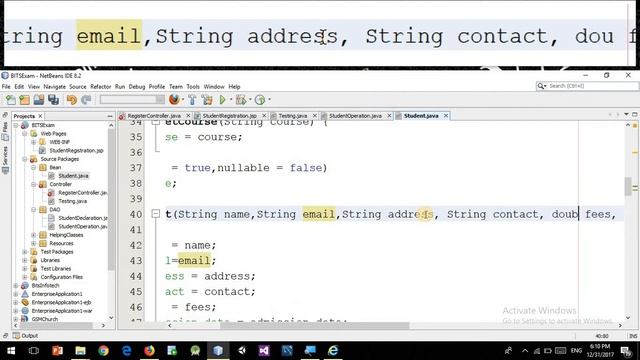Click the Open Project toolbar icon
Screen dimensions: 640x360
[39, 100]
